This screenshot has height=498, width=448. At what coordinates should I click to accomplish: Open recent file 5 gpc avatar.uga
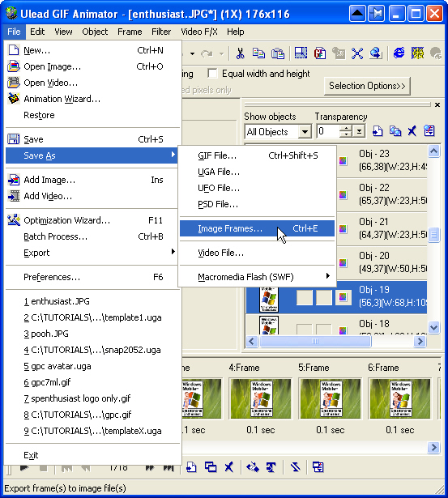(x=92, y=366)
